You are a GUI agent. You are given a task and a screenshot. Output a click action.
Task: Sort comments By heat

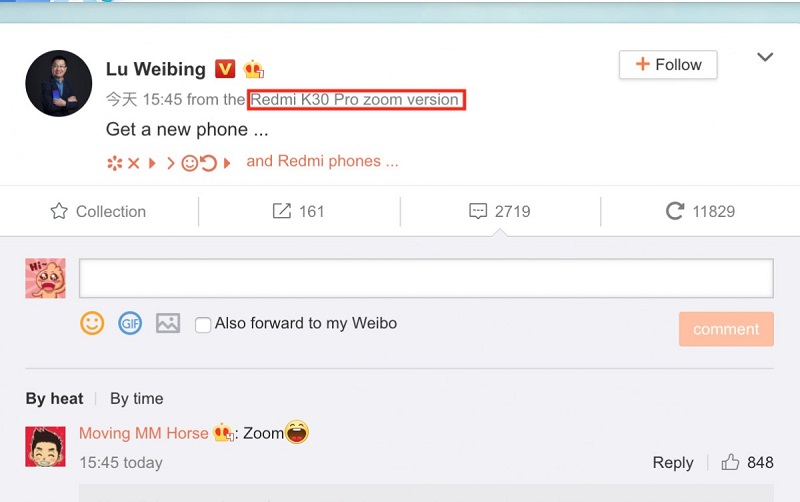(55, 398)
